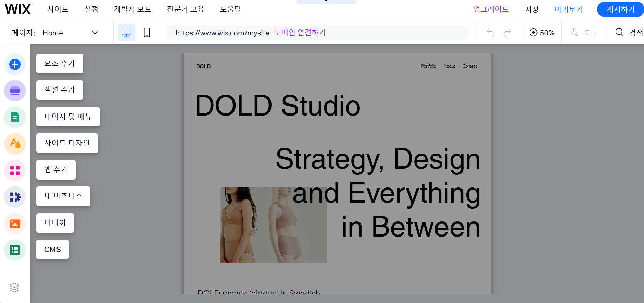Click the Portfolio nav link on canvas
The image size is (644, 303).
[x=429, y=66]
